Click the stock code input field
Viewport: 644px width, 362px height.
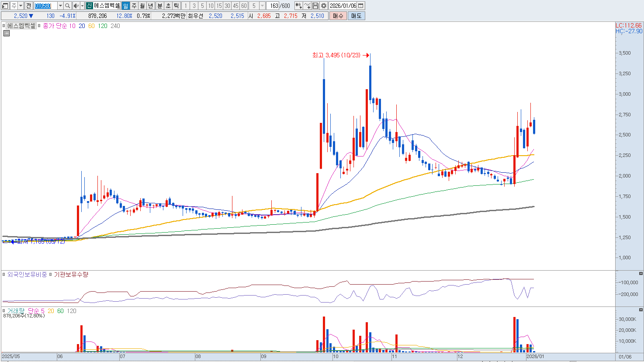tap(45, 6)
